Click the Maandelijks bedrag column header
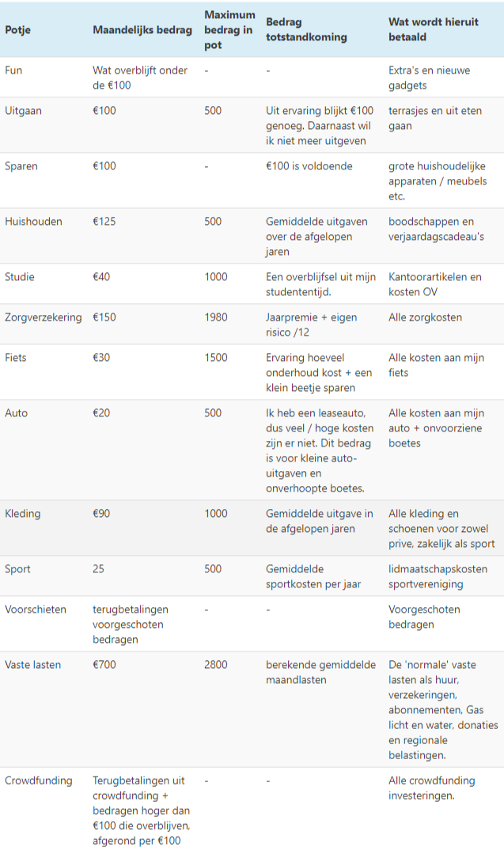 142,30
